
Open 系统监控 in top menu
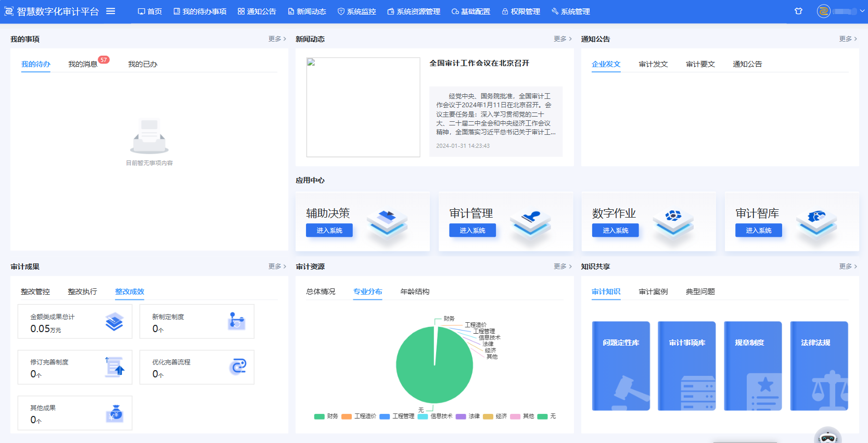[357, 11]
